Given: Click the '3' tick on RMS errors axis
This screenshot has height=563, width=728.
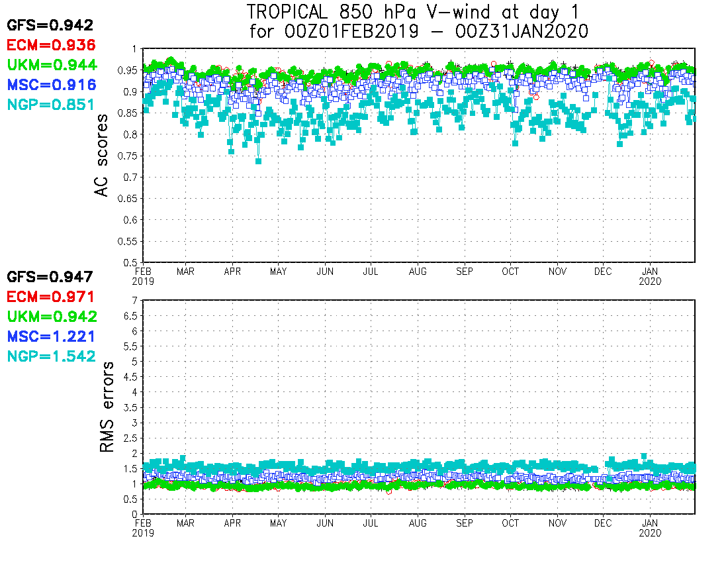Looking at the screenshot, I should (134, 423).
